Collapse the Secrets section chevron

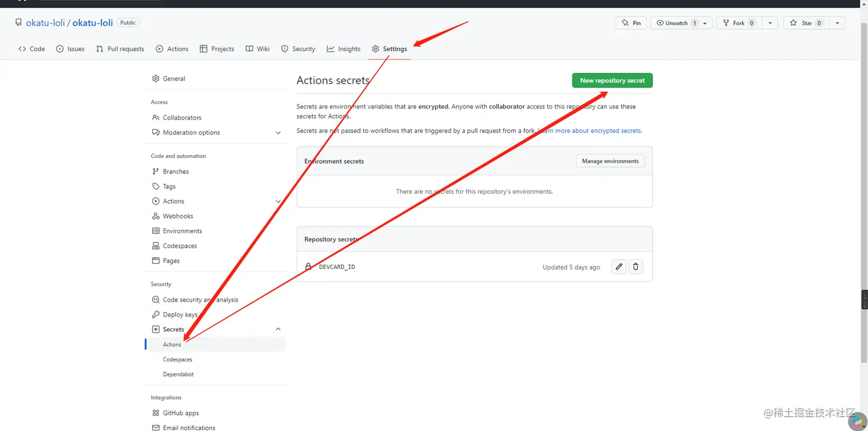point(278,329)
